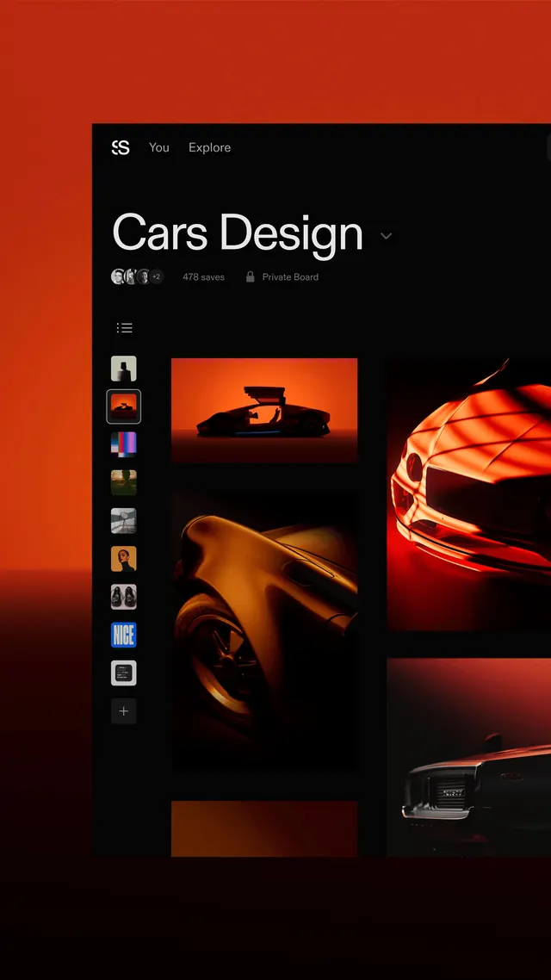Select the white device board thumbnail
Screen dimensions: 551x980
(x=124, y=673)
